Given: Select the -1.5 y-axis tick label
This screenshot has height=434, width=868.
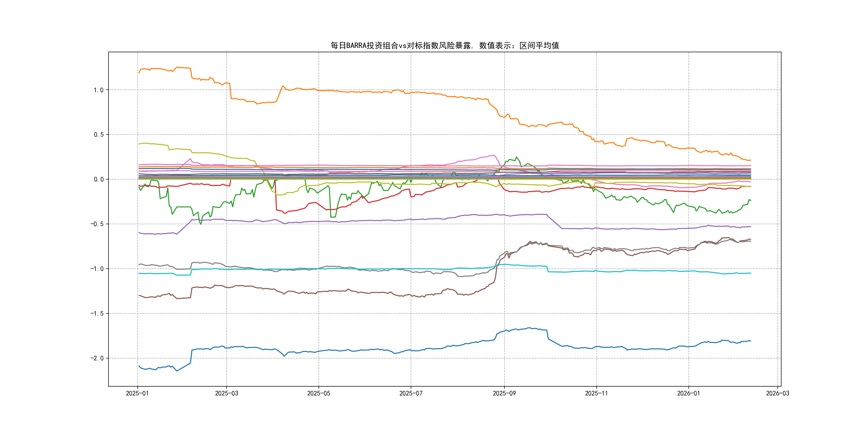Looking at the screenshot, I should 97,313.
